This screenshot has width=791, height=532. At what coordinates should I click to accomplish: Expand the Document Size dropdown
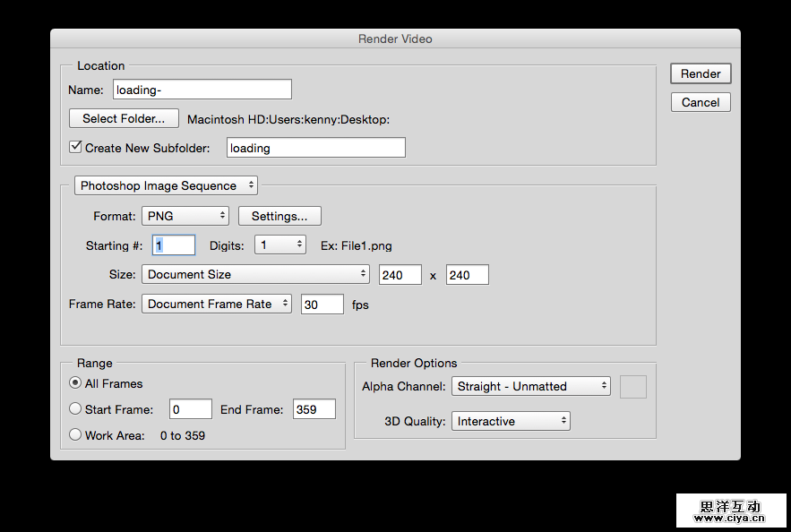256,274
